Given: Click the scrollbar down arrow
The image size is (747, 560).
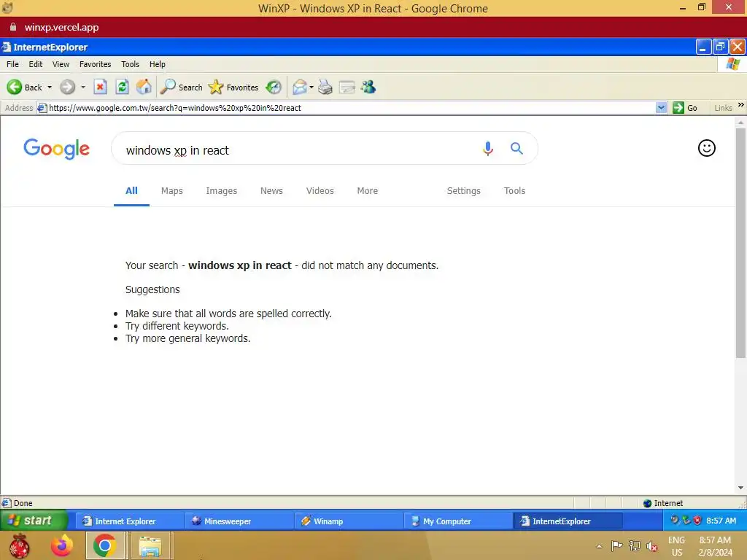Looking at the screenshot, I should click(741, 488).
